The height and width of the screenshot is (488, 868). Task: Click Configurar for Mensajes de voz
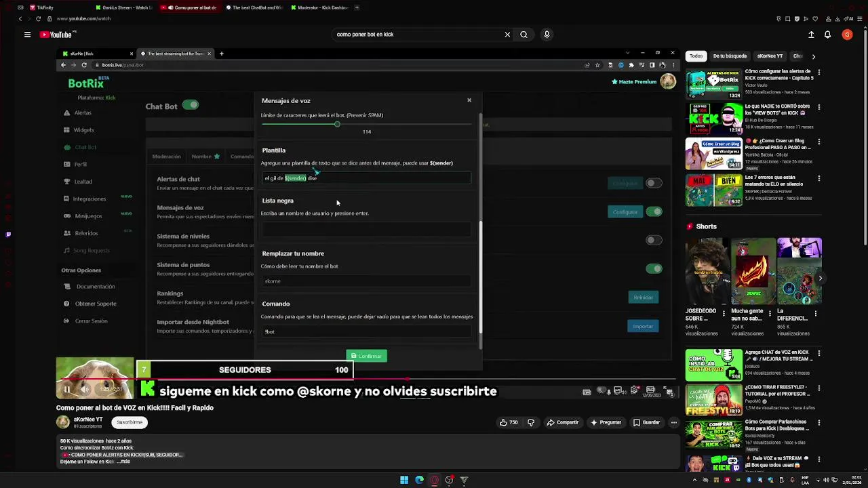tap(625, 212)
